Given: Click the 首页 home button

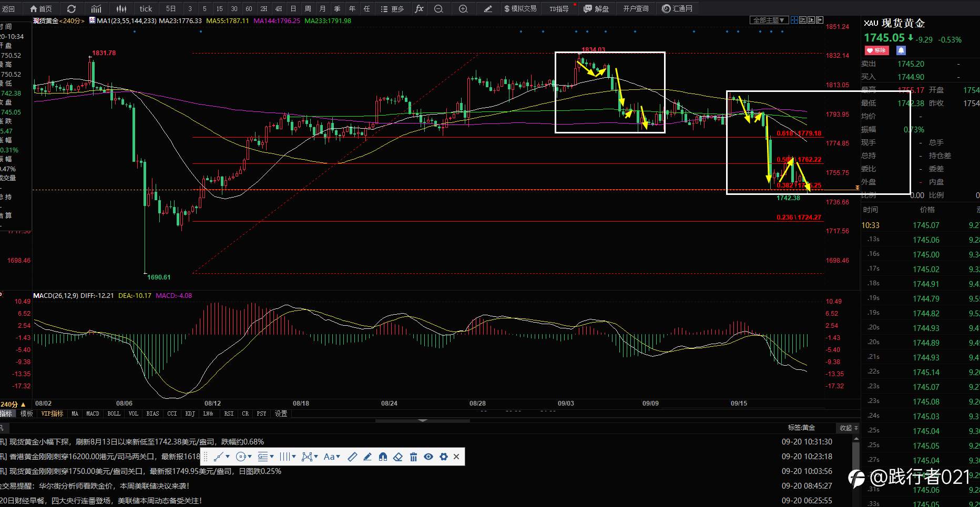Looking at the screenshot, I should click(x=41, y=8).
